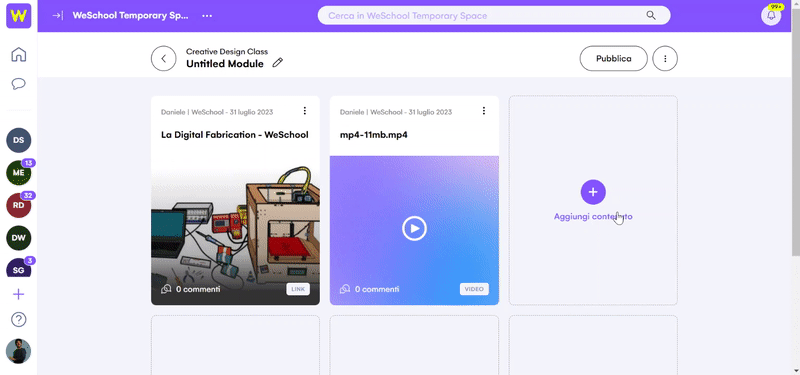The width and height of the screenshot is (800, 375).
Task: Focus the Cerca in WeSchool Temporary Space field
Action: [494, 15]
